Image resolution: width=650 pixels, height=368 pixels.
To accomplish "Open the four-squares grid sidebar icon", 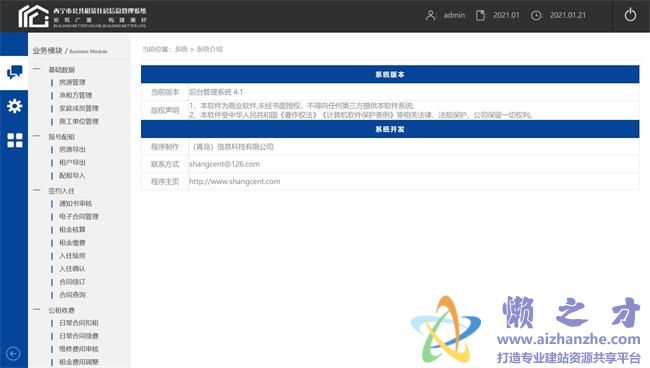I will coord(15,140).
